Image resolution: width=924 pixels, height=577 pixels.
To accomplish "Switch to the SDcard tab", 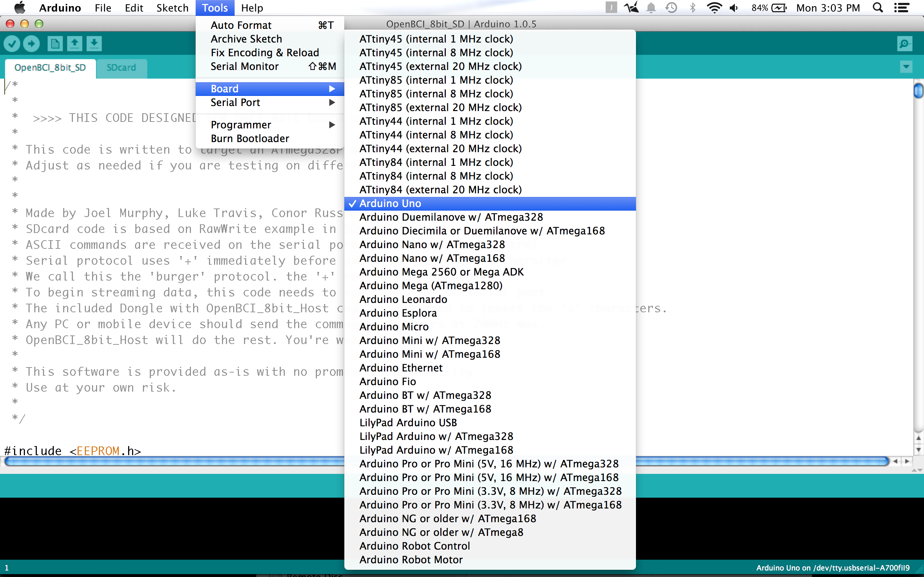I will (121, 68).
